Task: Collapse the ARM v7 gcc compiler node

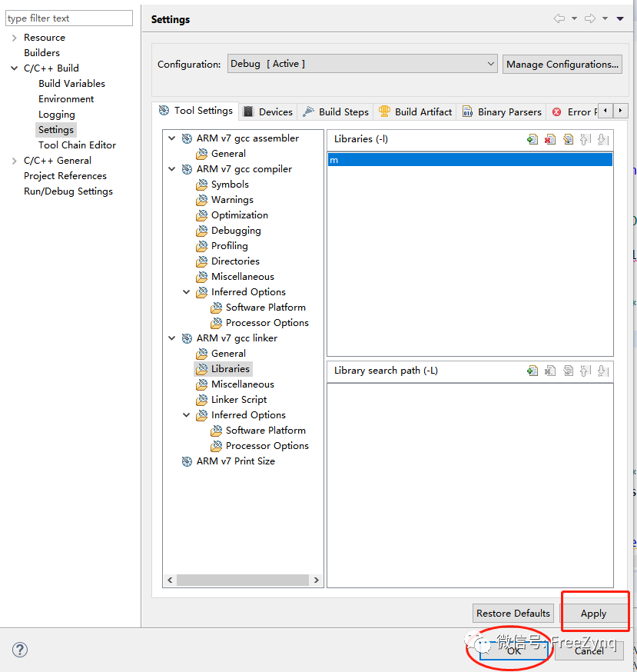Action: tap(171, 169)
